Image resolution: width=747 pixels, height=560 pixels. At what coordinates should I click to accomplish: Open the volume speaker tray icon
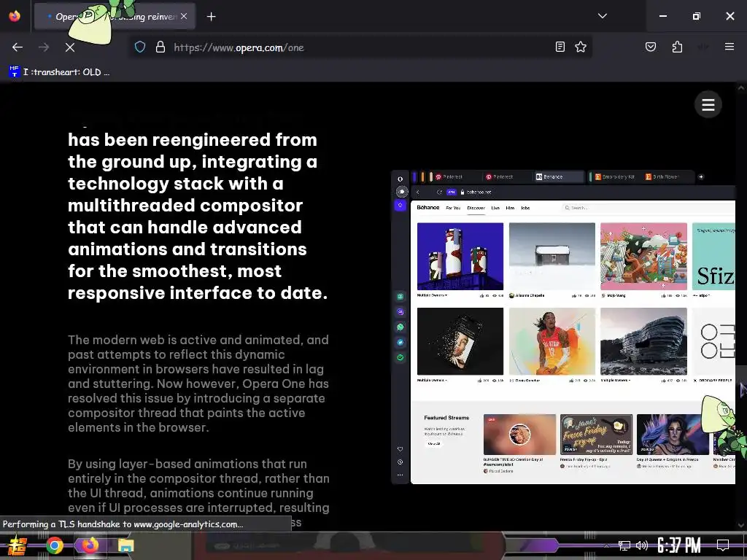(x=642, y=545)
